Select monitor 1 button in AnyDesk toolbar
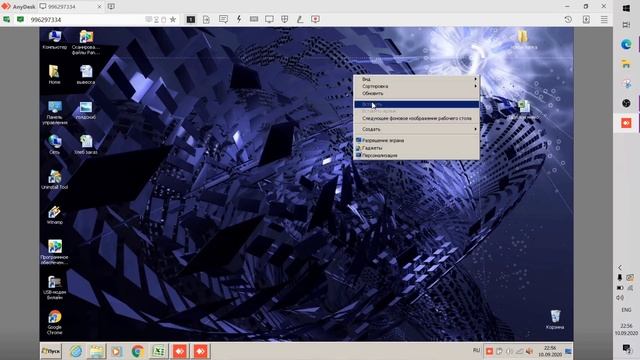The height and width of the screenshot is (360, 640). click(x=191, y=19)
